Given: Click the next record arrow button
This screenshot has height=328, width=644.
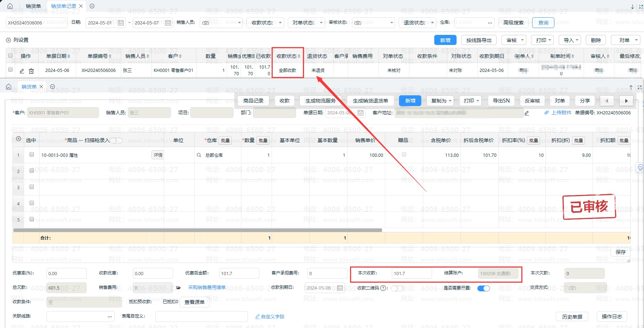Looking at the screenshot, I should tap(626, 101).
